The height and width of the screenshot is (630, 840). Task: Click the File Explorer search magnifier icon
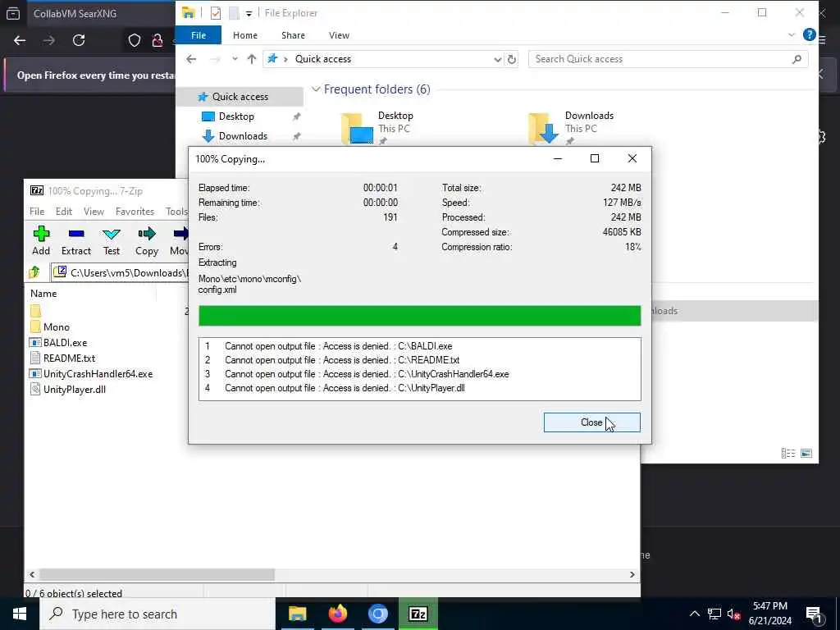(797, 59)
